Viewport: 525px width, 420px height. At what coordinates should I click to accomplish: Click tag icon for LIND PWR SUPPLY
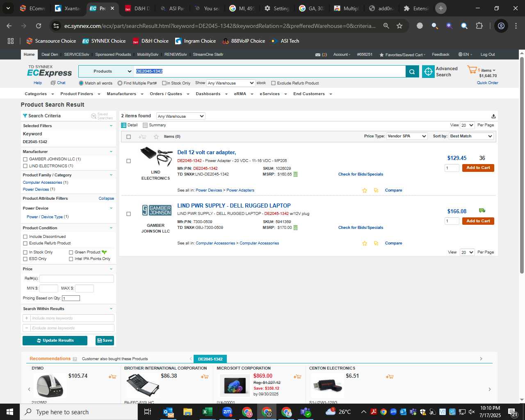(376, 243)
